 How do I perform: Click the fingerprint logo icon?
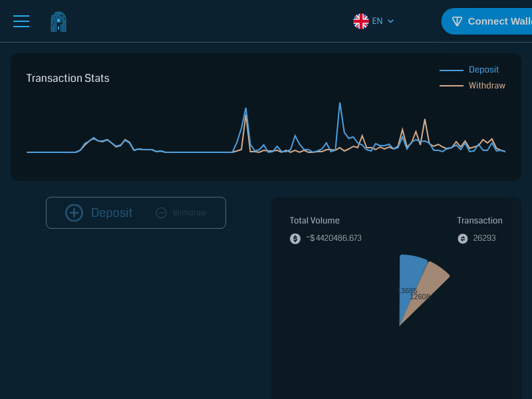(59, 21)
